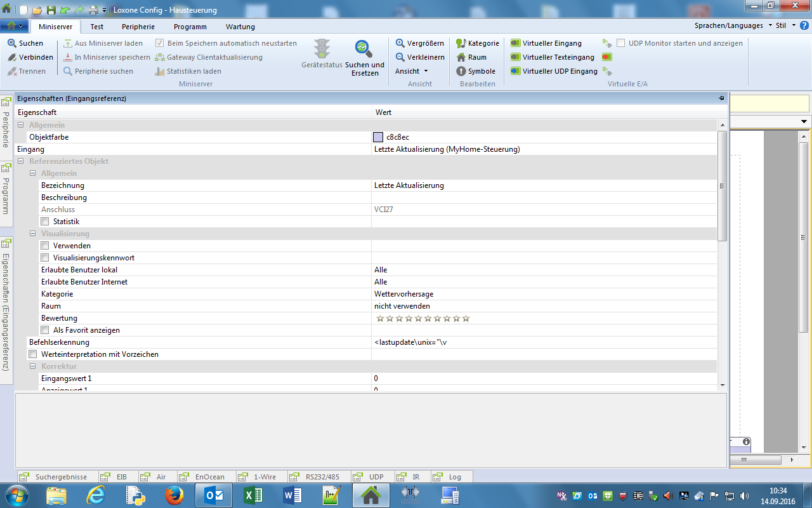Open the Ansicht dropdown

pos(412,71)
